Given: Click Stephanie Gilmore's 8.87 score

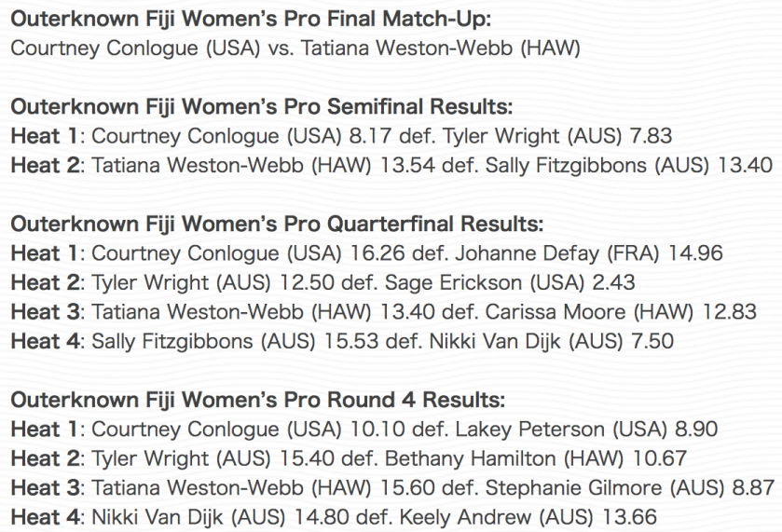Looking at the screenshot, I should point(753,488).
